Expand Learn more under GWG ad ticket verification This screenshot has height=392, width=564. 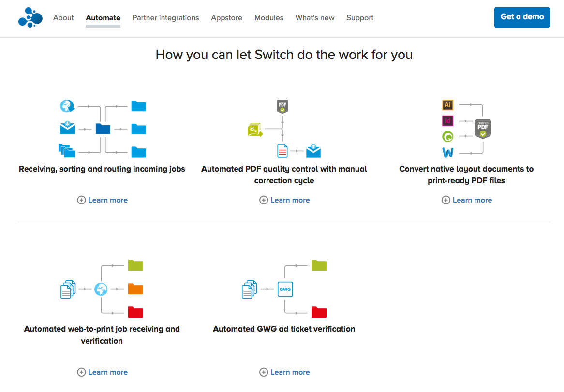pyautogui.click(x=284, y=372)
